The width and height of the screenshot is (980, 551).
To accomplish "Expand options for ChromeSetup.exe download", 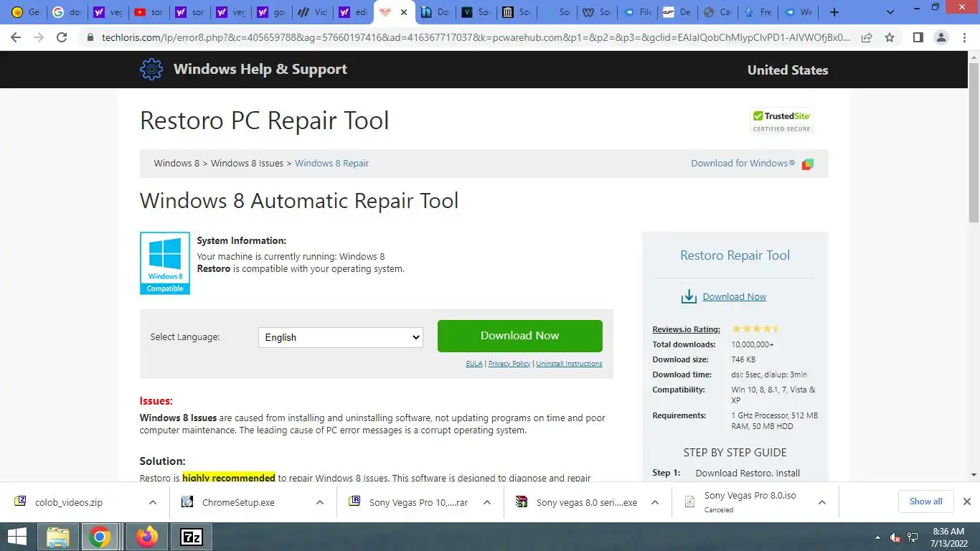I will (x=319, y=502).
